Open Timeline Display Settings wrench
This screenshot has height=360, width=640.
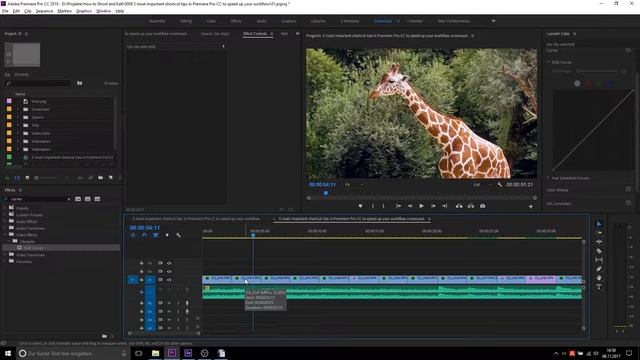(x=178, y=236)
